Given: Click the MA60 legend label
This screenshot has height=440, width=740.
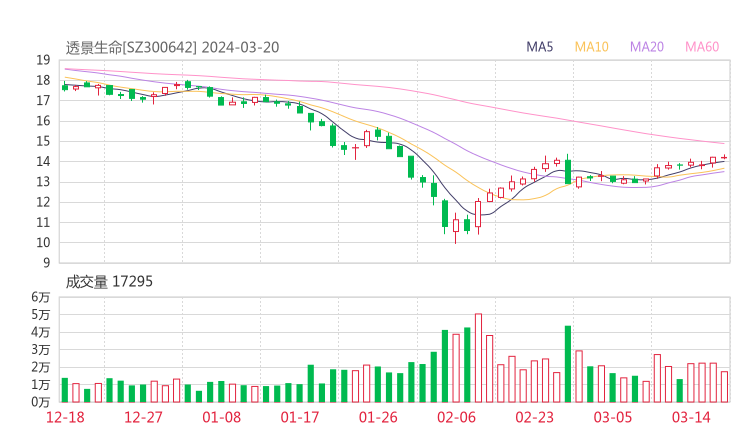Looking at the screenshot, I should click(702, 47).
